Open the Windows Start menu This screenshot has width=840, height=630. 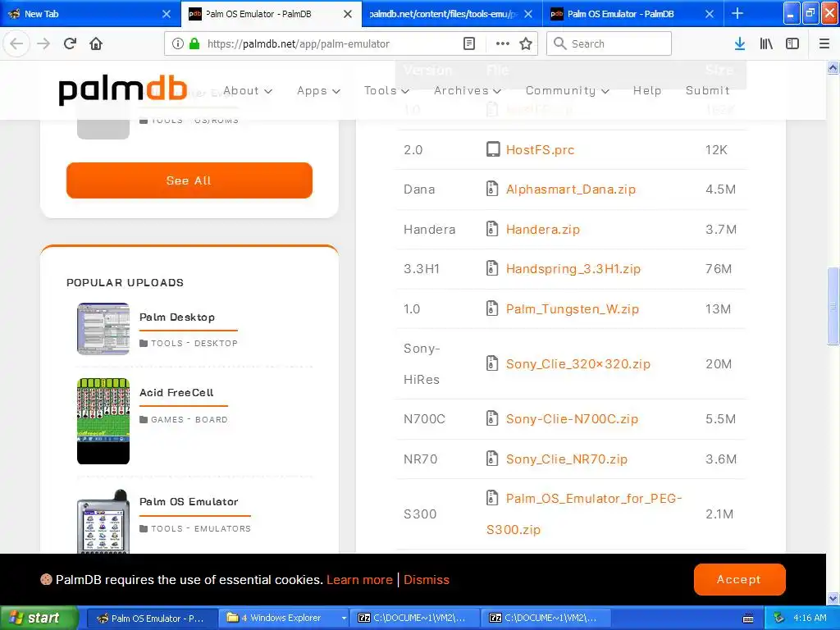39,618
